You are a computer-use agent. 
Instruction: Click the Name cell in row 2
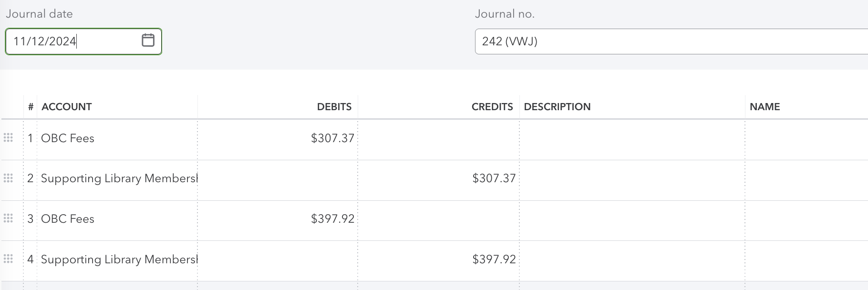click(806, 178)
